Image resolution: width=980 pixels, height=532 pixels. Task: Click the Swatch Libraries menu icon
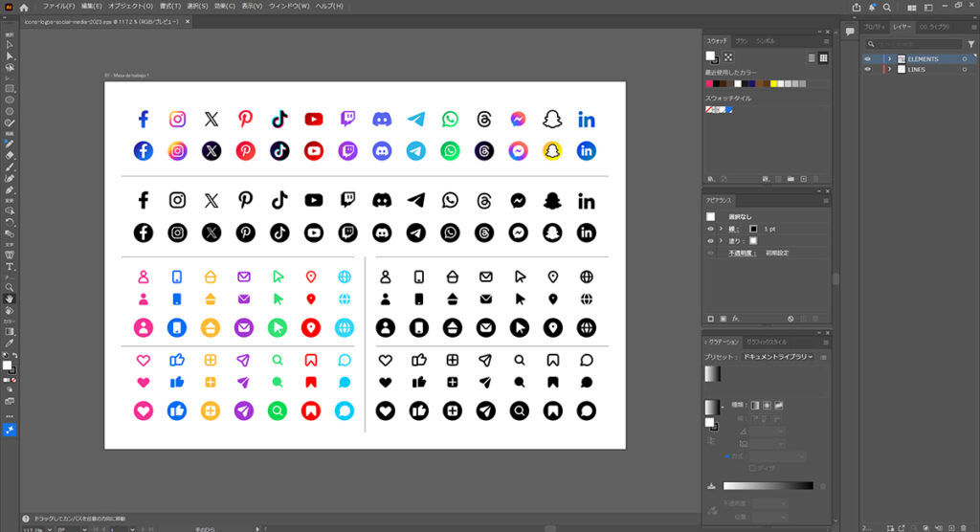(x=711, y=179)
